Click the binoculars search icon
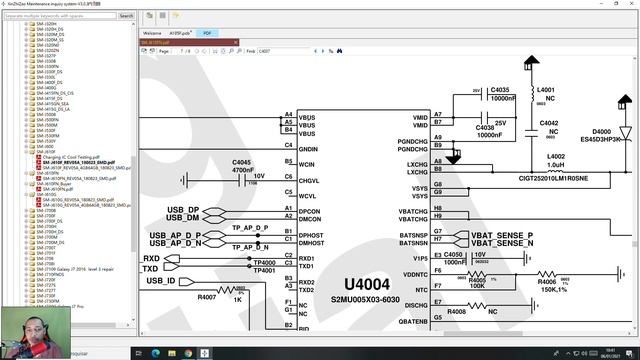 pos(339,51)
